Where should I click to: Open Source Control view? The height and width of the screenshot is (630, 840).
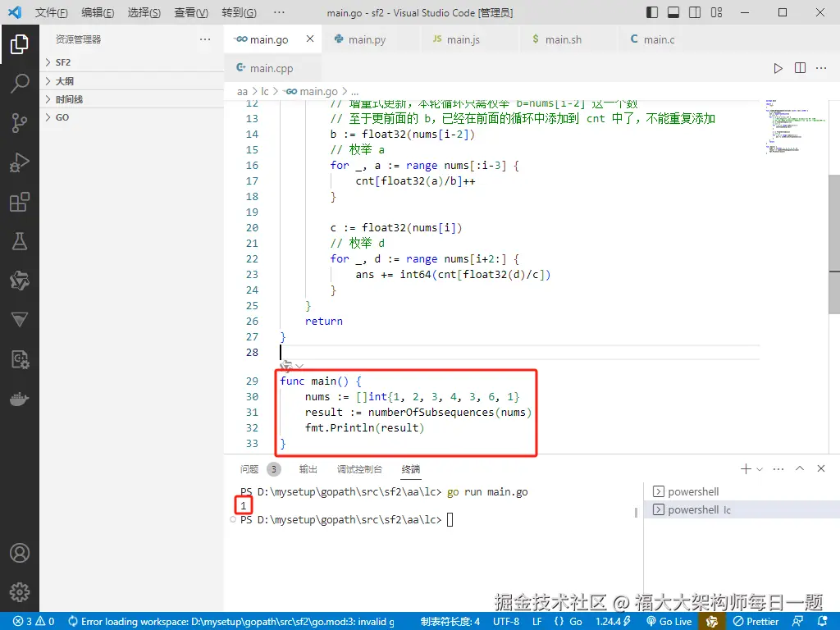(20, 123)
